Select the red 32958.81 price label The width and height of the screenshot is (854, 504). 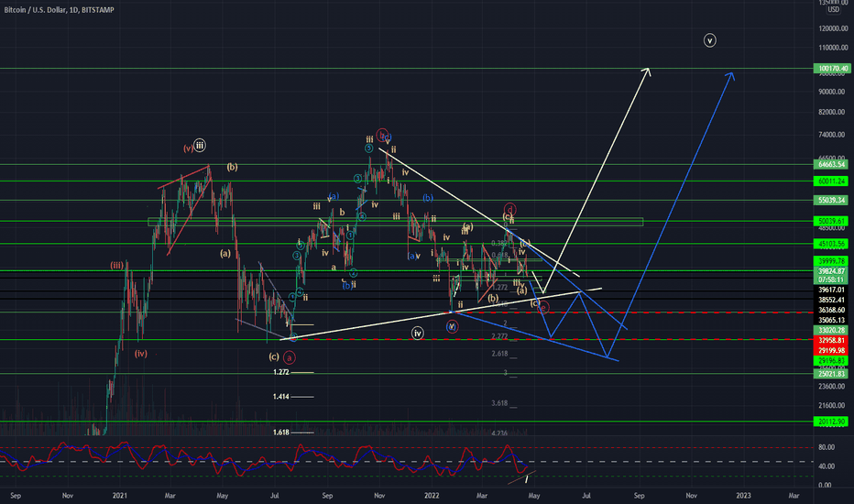[831, 340]
